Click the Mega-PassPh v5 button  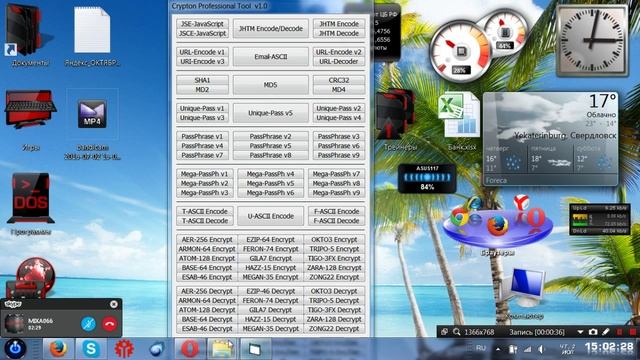point(271,183)
